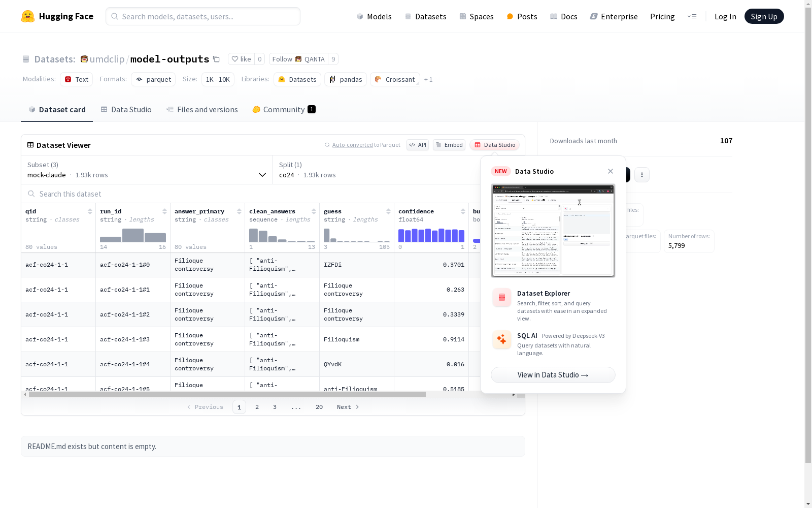The height and width of the screenshot is (508, 812).
Task: Open the more navigation menu icon
Action: pyautogui.click(x=692, y=16)
